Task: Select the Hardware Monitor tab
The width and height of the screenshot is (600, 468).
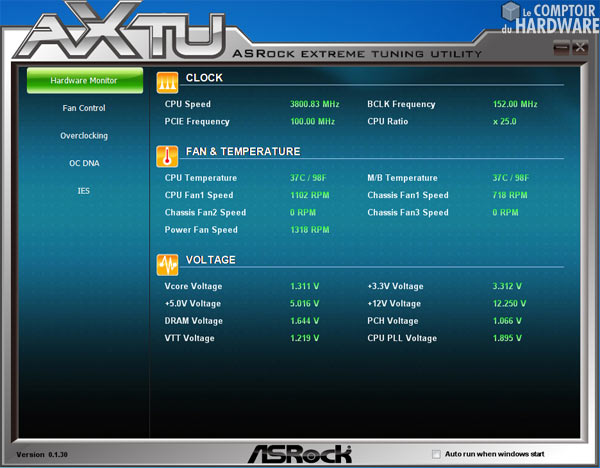Action: click(85, 80)
